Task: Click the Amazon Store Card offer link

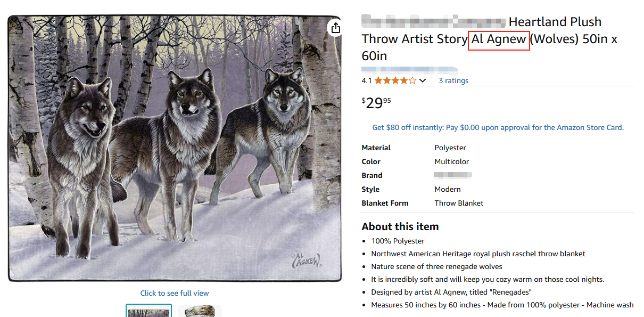Action: point(498,127)
